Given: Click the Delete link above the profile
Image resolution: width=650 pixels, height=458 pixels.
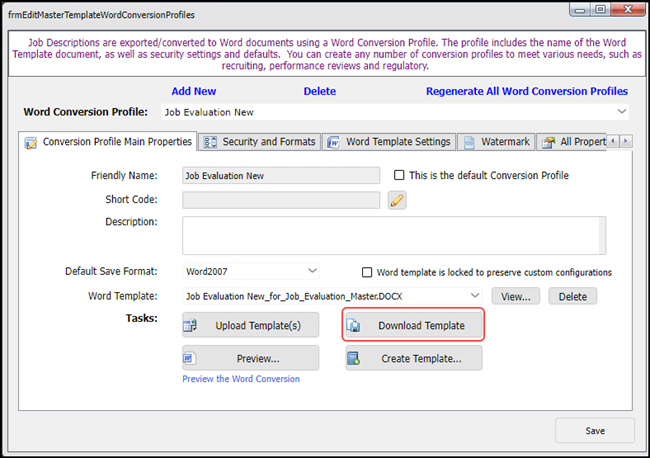Looking at the screenshot, I should pos(320,91).
